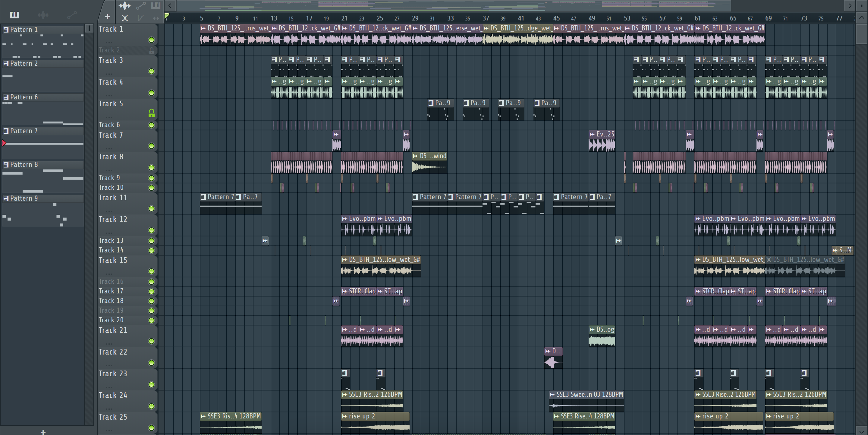Open the D.. clip menu on Track 22
Viewport: 868px width, 435px height.
click(548, 351)
